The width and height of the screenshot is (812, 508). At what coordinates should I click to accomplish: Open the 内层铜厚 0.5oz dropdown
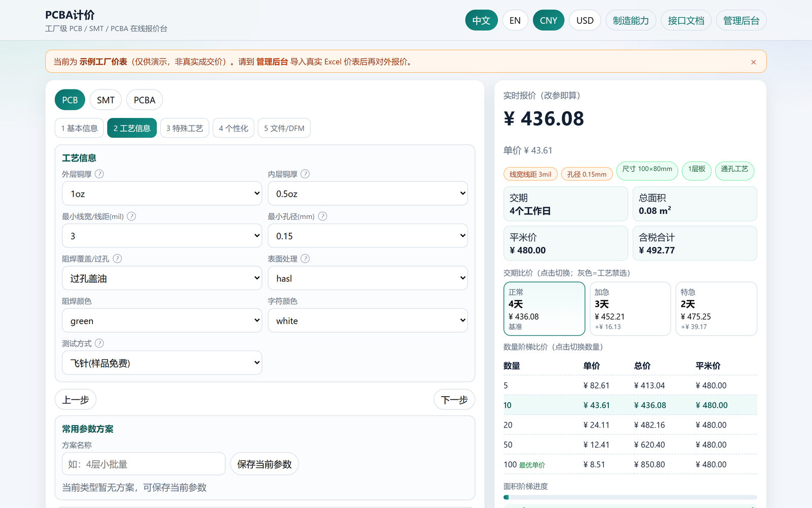[x=368, y=194]
